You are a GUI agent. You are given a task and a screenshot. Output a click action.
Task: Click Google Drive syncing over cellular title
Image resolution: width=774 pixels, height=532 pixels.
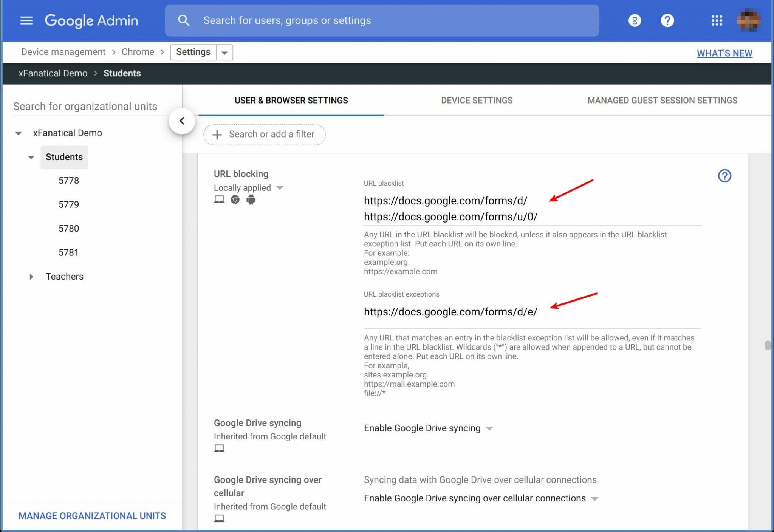coord(268,486)
